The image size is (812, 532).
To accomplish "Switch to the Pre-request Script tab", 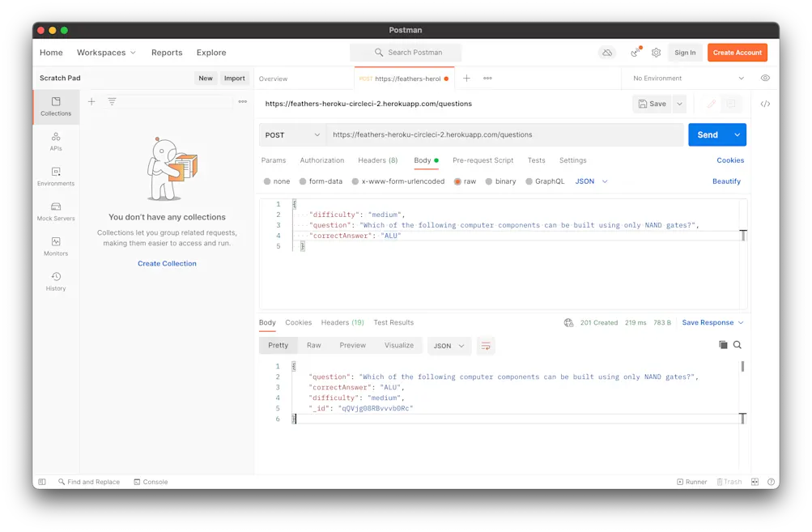I will 483,160.
